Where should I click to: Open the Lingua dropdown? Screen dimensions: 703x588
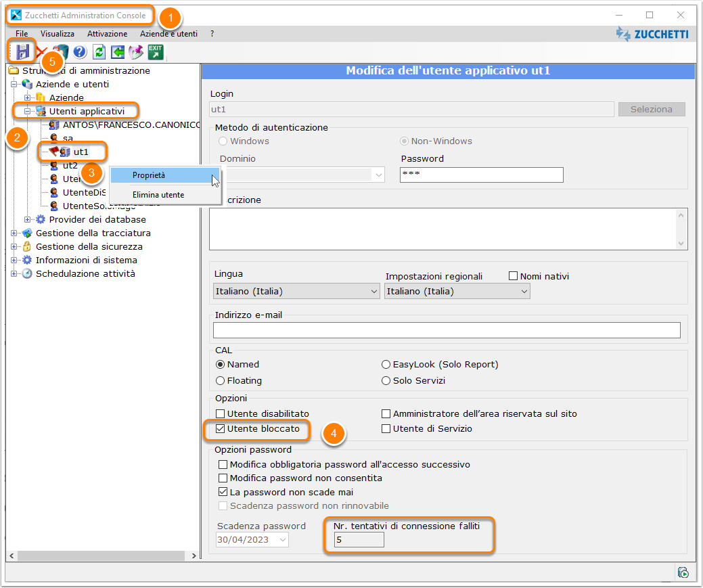(296, 292)
